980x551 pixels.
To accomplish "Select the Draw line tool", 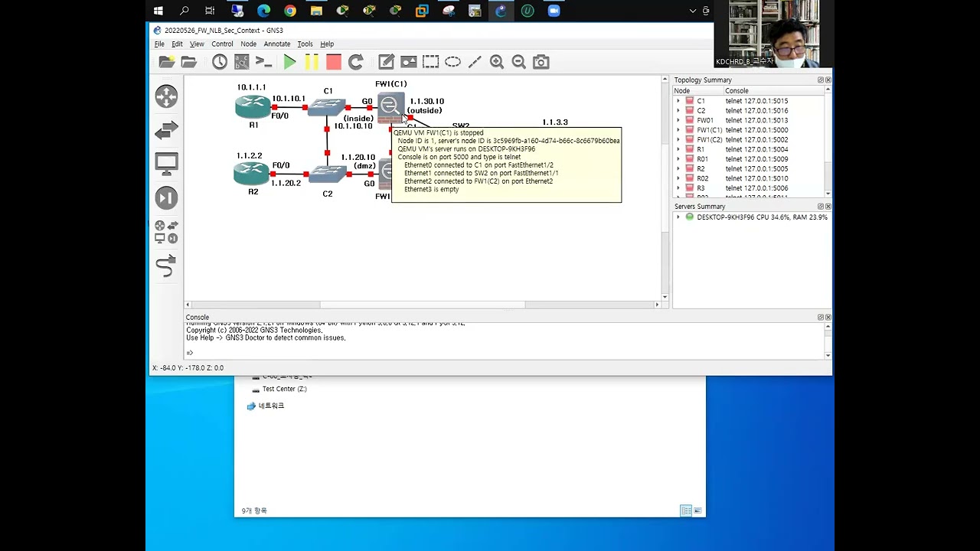I will (x=475, y=62).
